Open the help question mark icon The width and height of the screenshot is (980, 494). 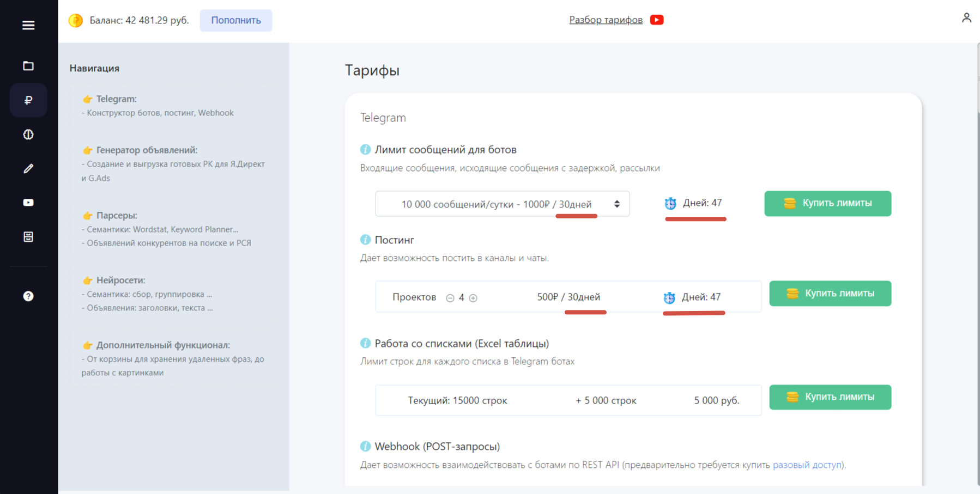28,296
